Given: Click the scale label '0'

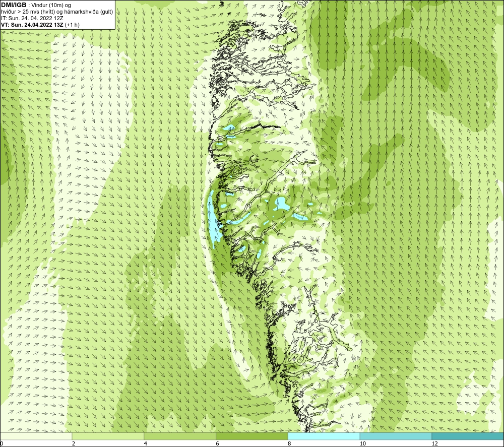Looking at the screenshot, I should coord(2,444).
